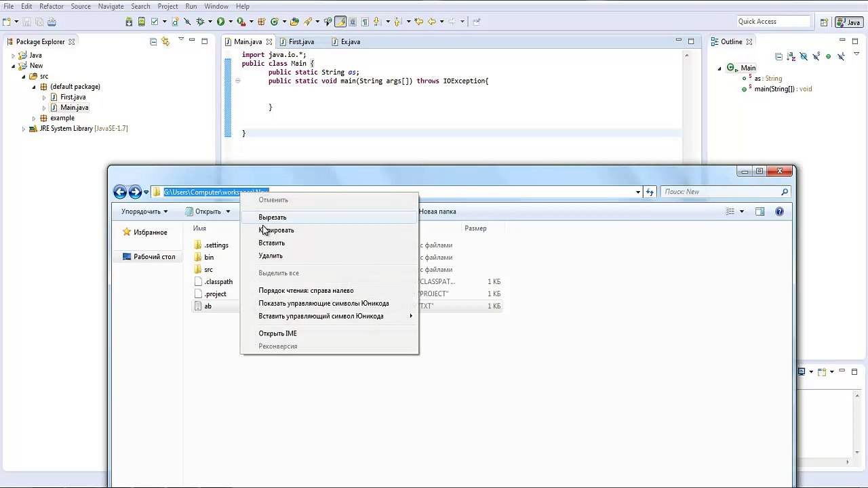Open the Project menu

click(167, 6)
